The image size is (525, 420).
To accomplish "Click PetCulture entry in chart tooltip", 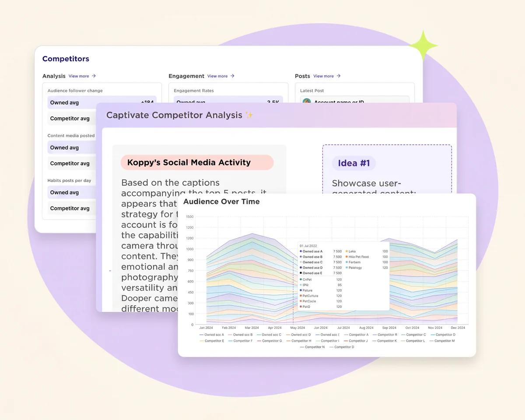I will click(x=321, y=296).
